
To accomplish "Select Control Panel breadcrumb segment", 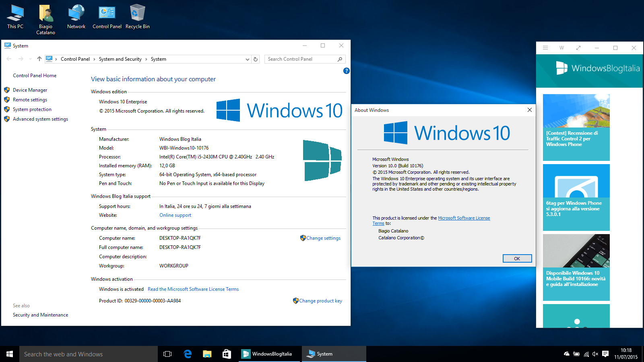I will pyautogui.click(x=75, y=59).
